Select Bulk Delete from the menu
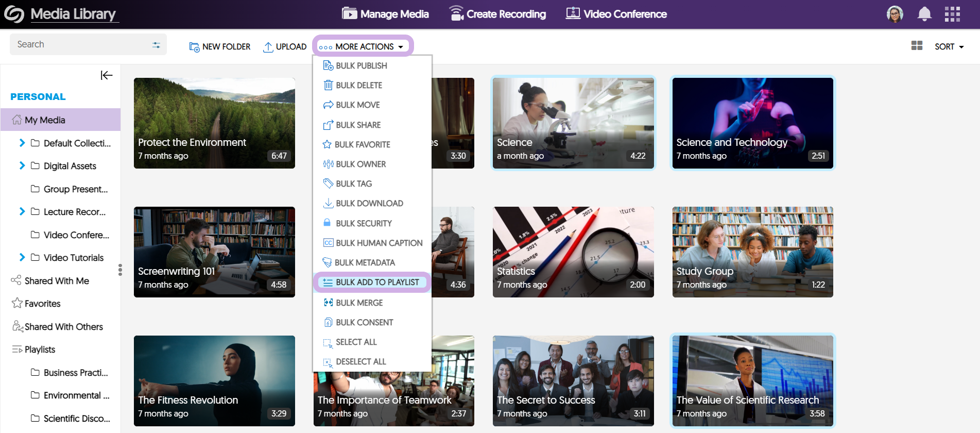Screen dimensions: 980x433 358,86
